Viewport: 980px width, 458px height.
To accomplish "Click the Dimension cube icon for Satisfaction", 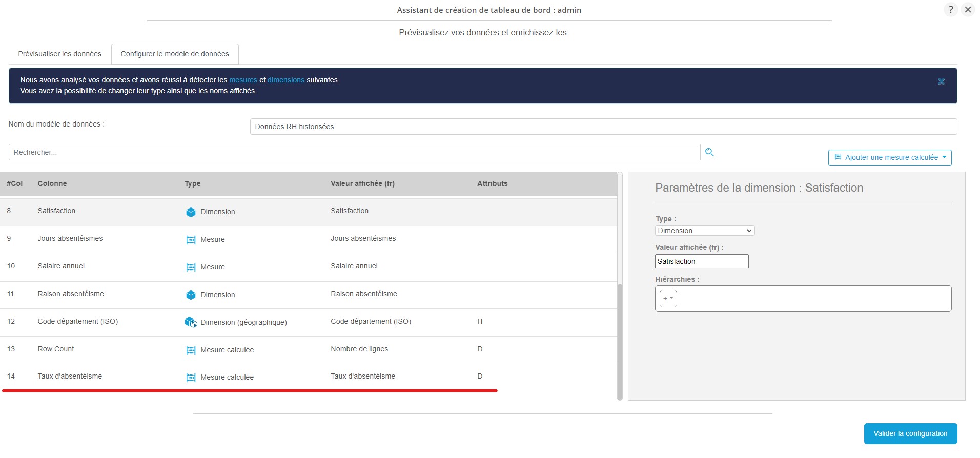I will point(191,212).
